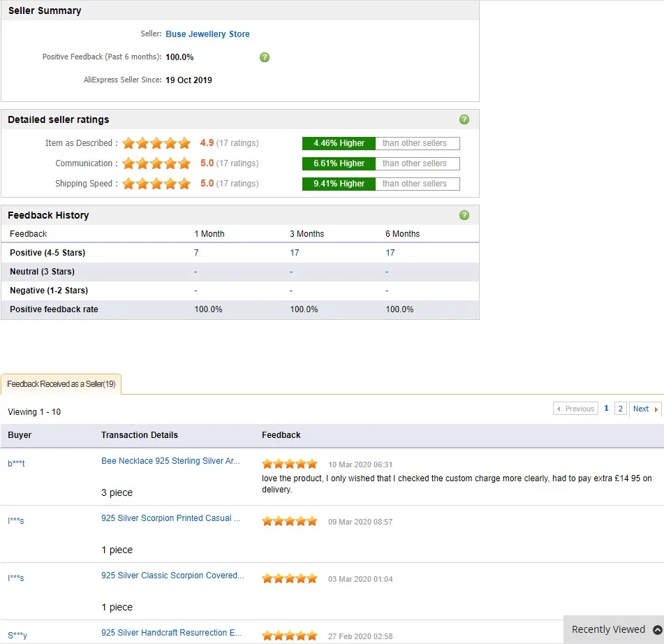Select current page number 1

(606, 408)
